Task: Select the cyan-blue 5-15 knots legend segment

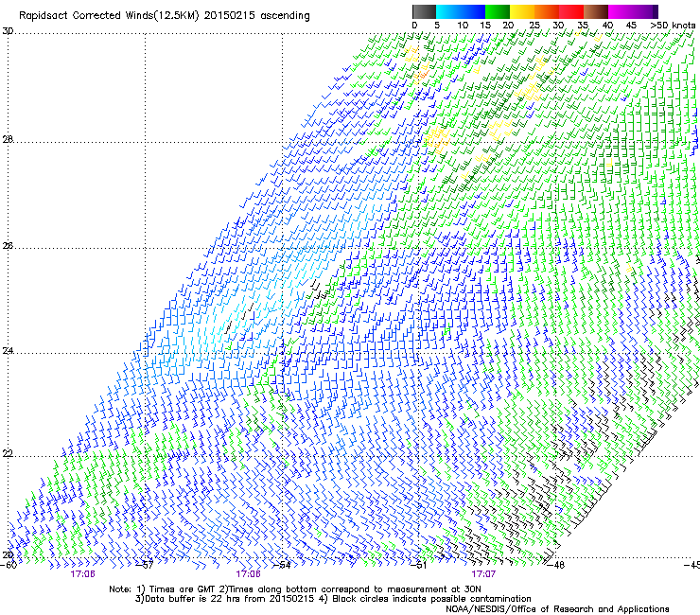Action: [x=461, y=11]
